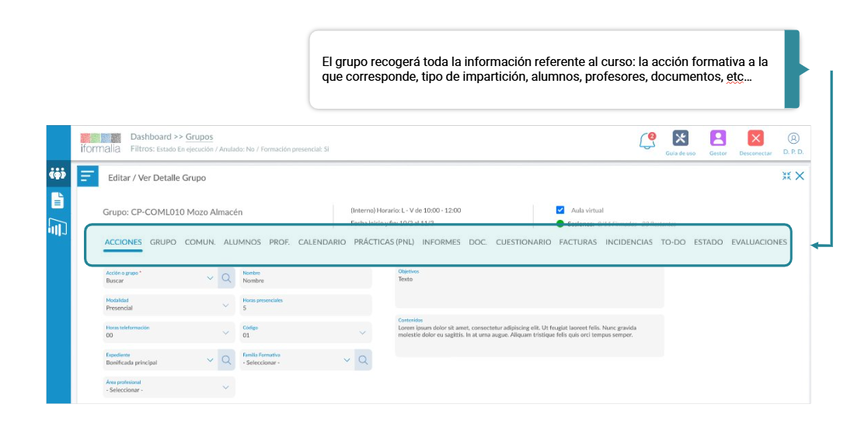
Task: Open the reports chart icon in sidebar
Action: (58, 227)
